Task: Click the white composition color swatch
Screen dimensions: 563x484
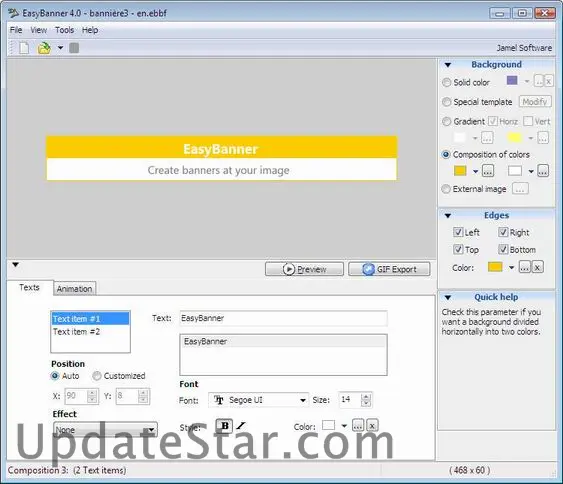Action: tap(515, 171)
